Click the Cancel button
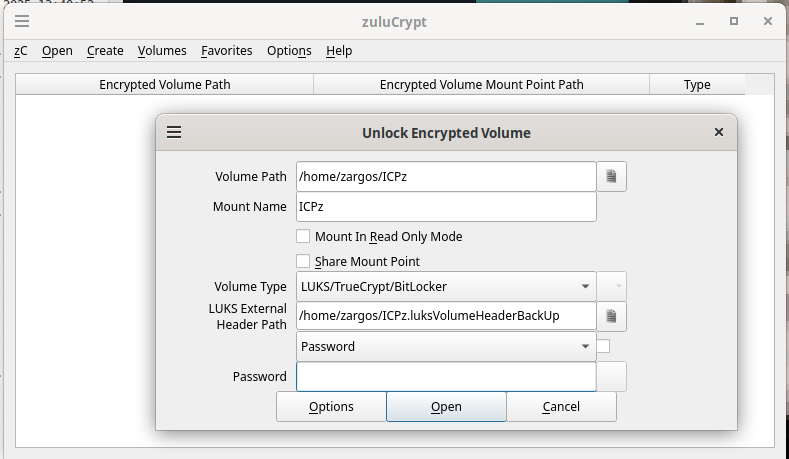 pos(561,407)
